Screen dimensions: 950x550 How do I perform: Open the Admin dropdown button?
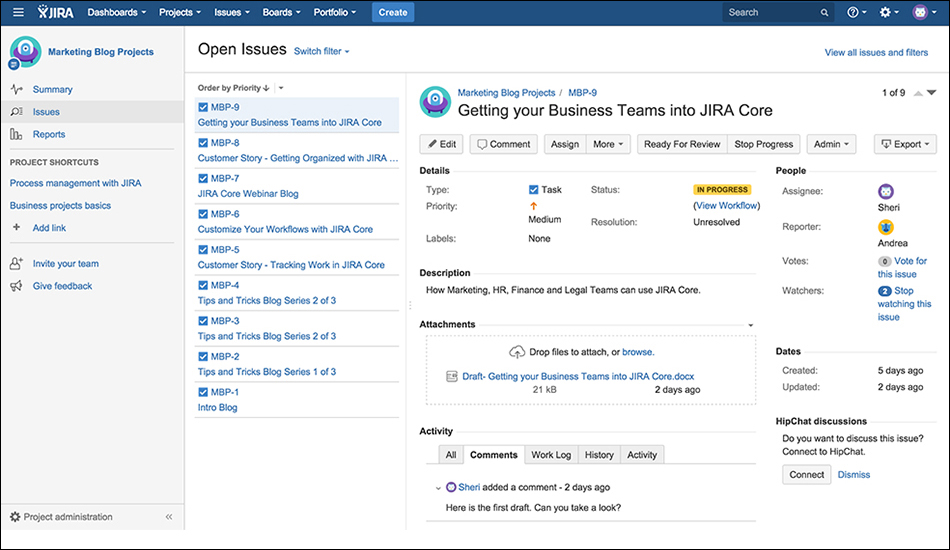click(x=831, y=144)
